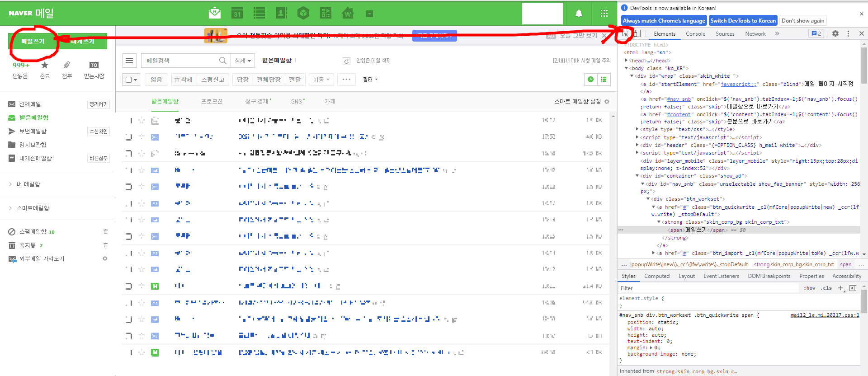The image size is (868, 376).
Task: Click the Elements panel vertical scrollbar
Action: click(864, 66)
